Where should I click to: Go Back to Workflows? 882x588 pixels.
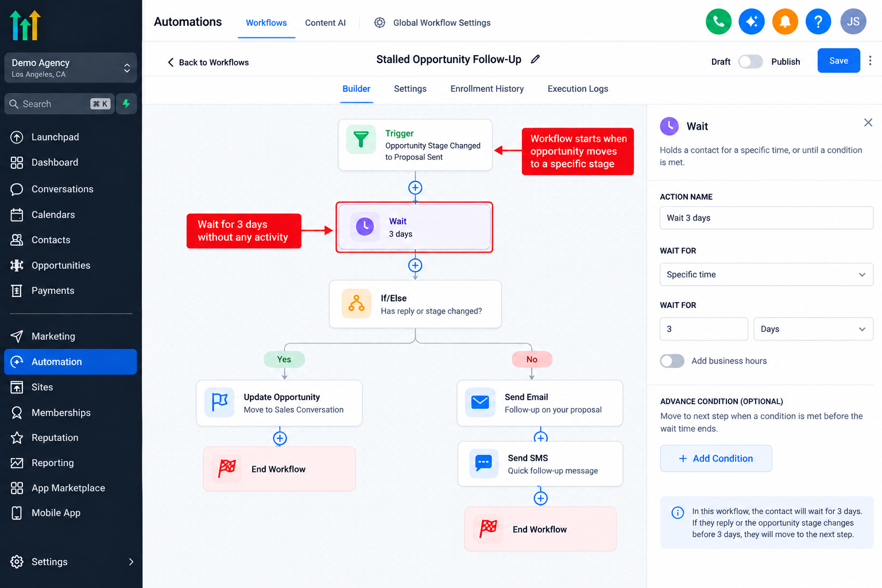pos(208,62)
